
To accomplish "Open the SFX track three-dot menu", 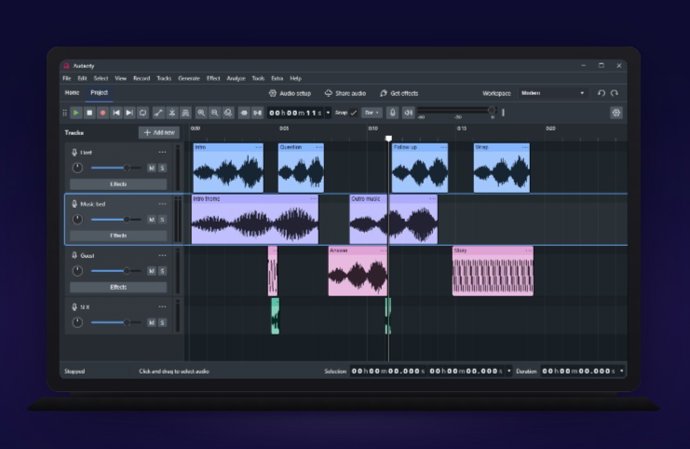I will click(x=162, y=307).
